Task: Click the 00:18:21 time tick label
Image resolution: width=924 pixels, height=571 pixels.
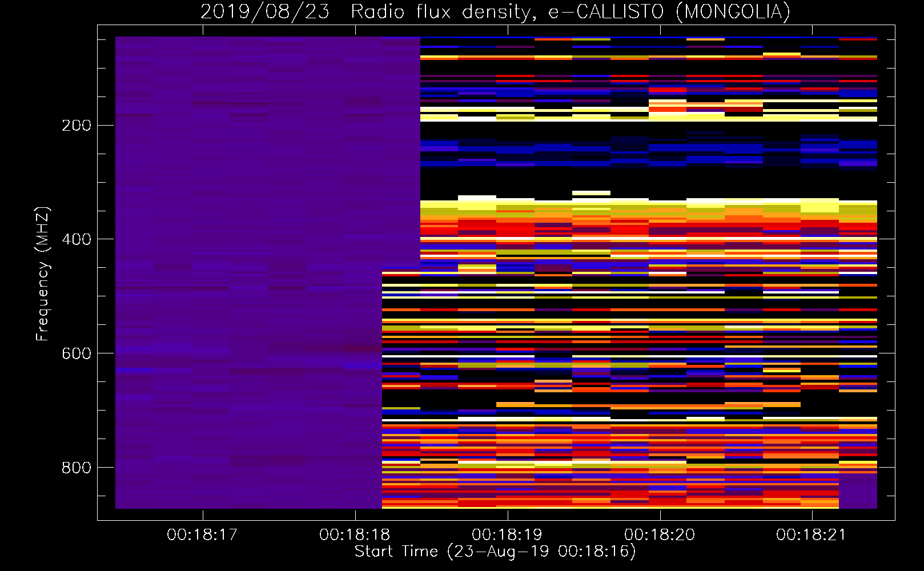Action: [x=811, y=535]
